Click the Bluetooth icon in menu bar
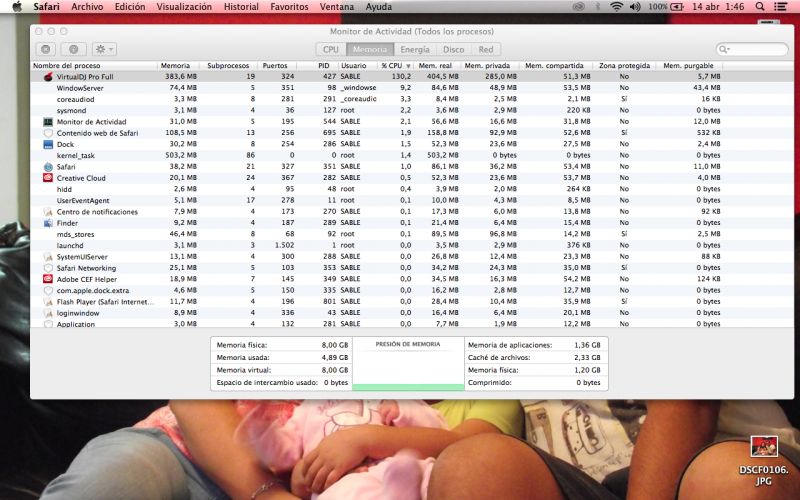Screen dimensions: 800x500 tap(597, 7)
